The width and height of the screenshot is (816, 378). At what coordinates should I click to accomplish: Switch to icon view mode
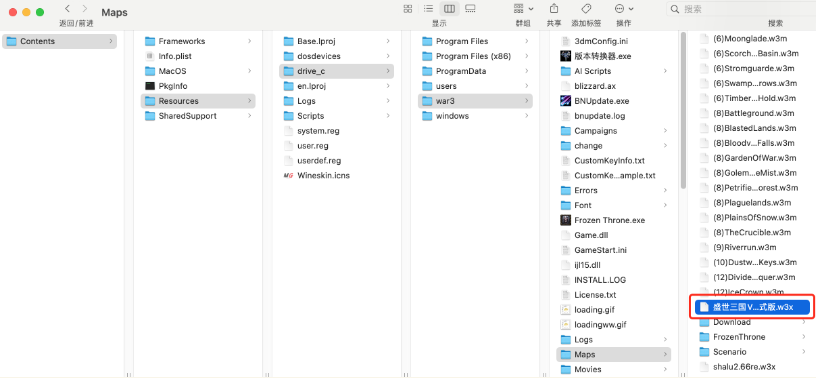pos(408,9)
